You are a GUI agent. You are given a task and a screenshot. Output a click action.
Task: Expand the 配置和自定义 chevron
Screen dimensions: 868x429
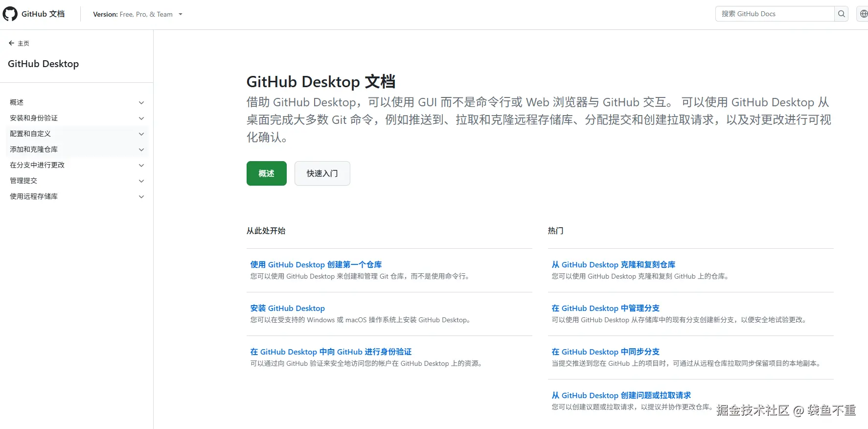141,134
